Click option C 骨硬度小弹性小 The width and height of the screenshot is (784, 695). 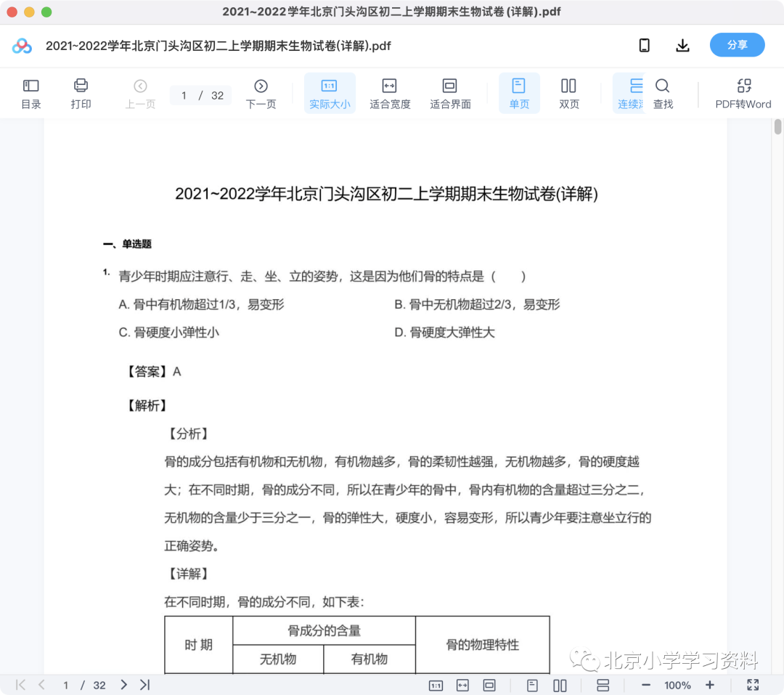pos(169,332)
